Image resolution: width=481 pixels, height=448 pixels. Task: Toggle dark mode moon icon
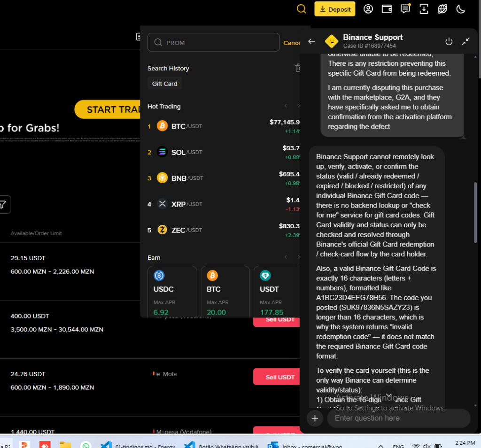pos(460,9)
